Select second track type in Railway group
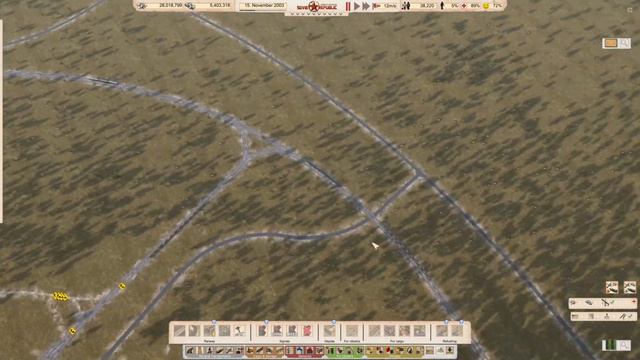Screen dimensions: 640x360 point(194,331)
